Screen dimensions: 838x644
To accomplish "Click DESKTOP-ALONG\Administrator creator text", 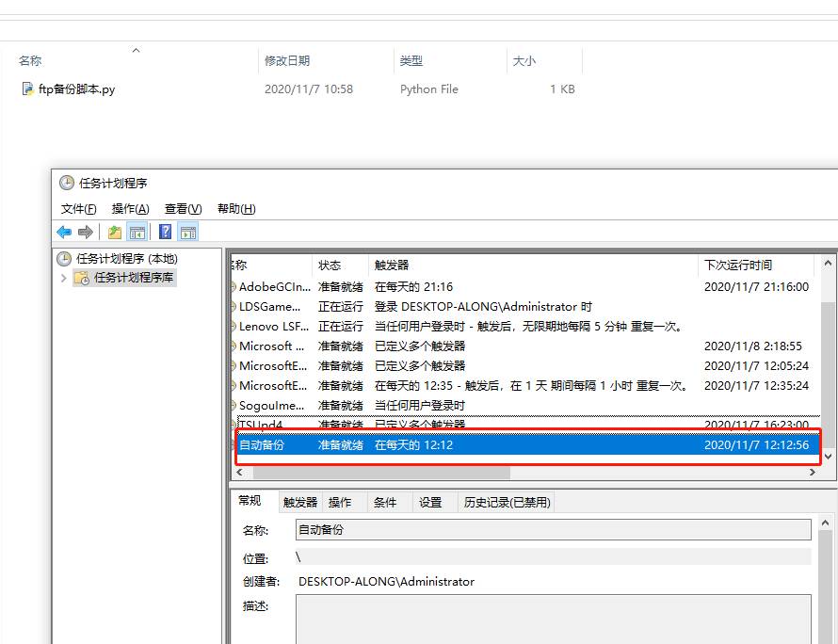I will pyautogui.click(x=386, y=582).
